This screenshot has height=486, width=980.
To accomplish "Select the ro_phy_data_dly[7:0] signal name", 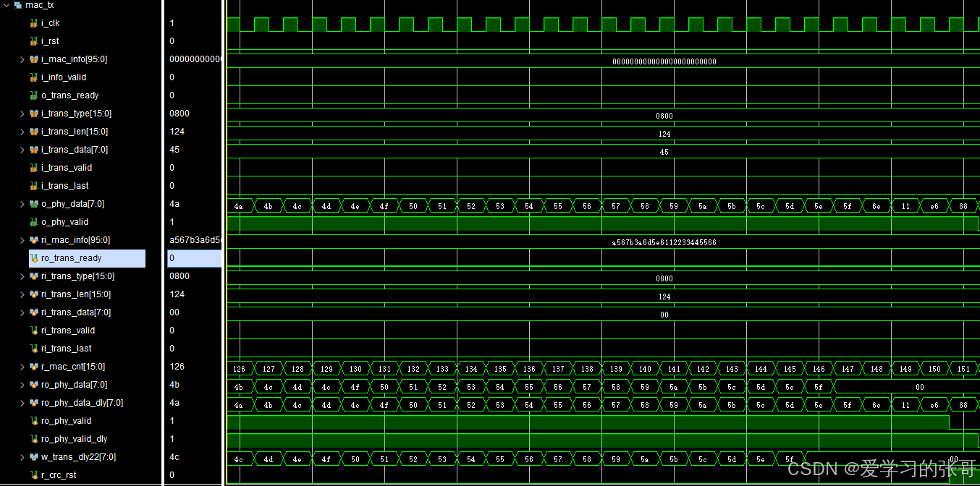I will (x=82, y=403).
